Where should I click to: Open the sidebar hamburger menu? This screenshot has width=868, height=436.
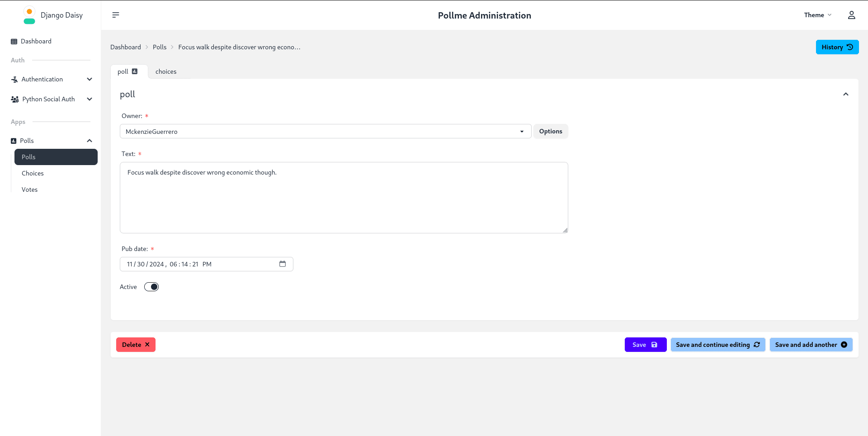pos(116,15)
